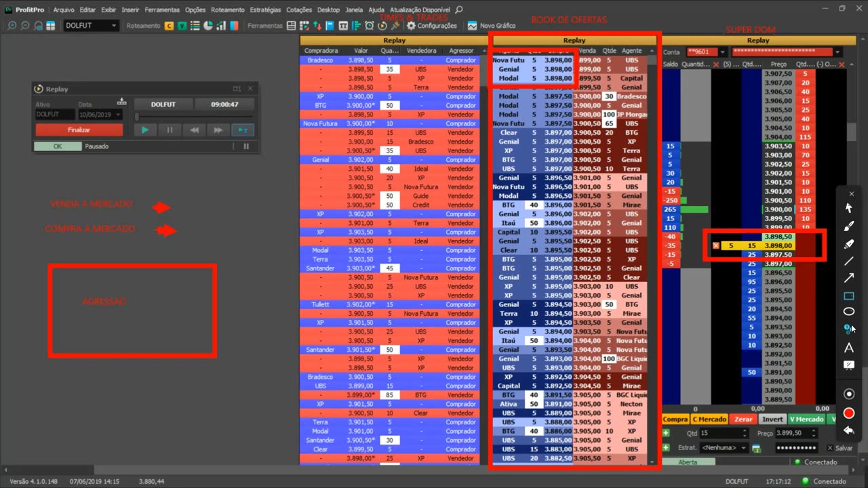Open the Cotações menu

pyautogui.click(x=299, y=9)
